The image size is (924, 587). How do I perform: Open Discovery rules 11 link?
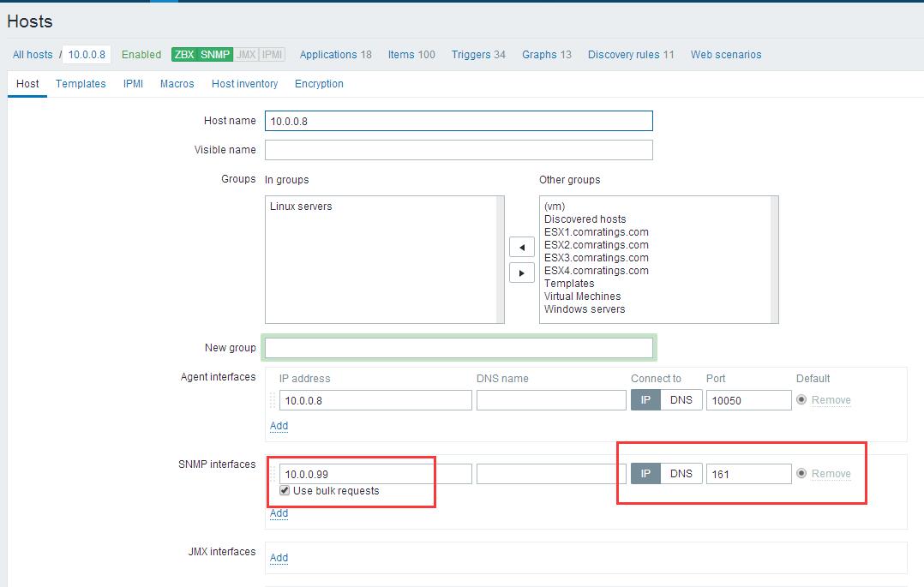[631, 54]
